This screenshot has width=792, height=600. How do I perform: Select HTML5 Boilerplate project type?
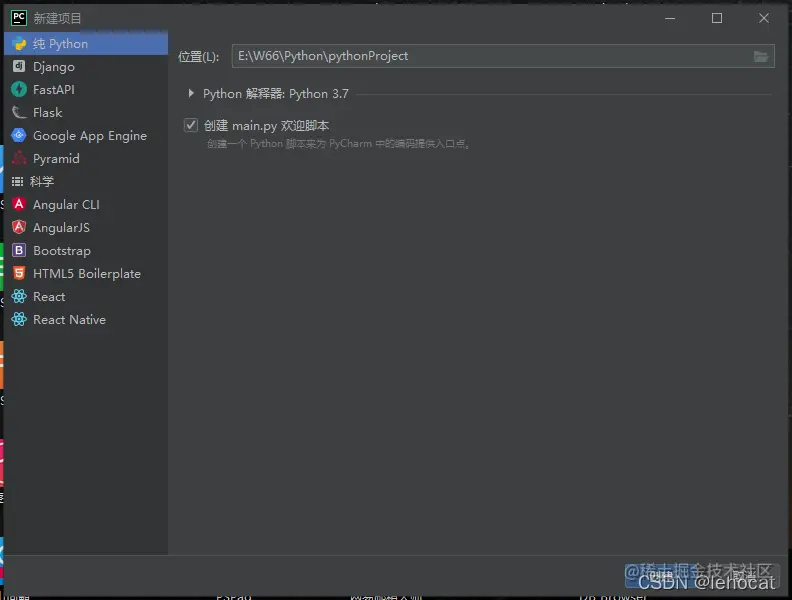pos(86,274)
